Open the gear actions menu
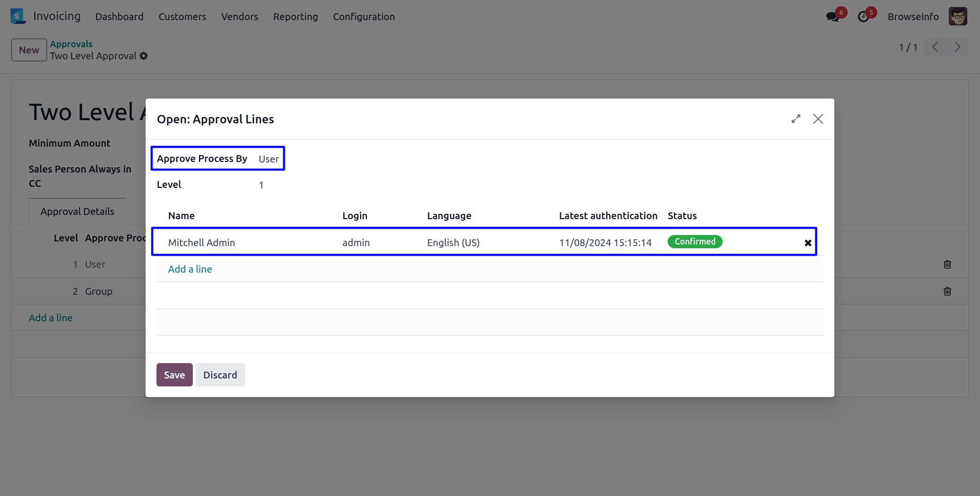The image size is (980, 496). [143, 56]
